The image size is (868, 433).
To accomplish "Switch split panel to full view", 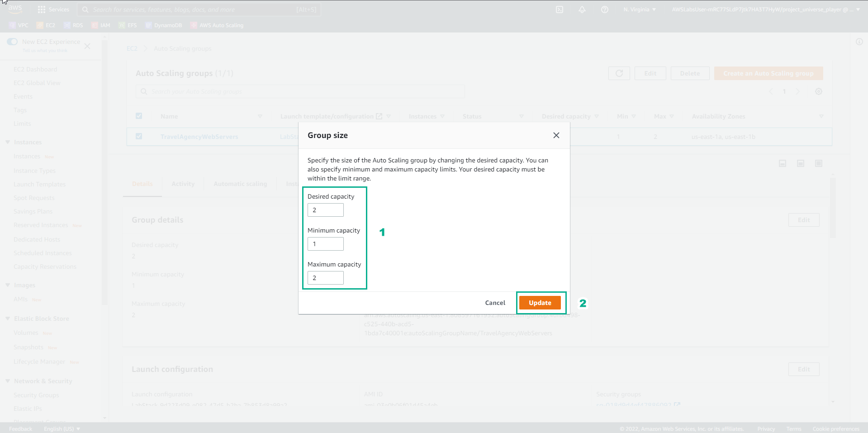I will click(819, 163).
